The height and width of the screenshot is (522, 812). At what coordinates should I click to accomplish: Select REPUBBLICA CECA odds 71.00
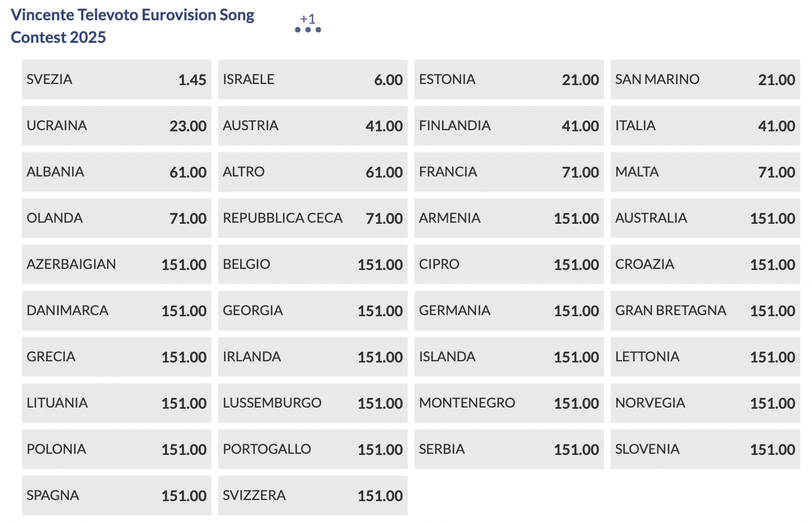(313, 218)
